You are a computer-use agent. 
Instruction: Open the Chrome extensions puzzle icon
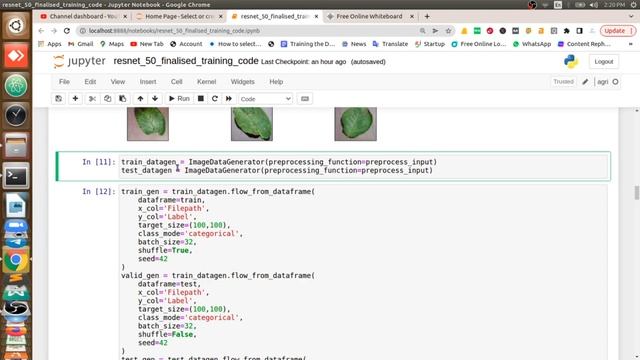tap(567, 31)
